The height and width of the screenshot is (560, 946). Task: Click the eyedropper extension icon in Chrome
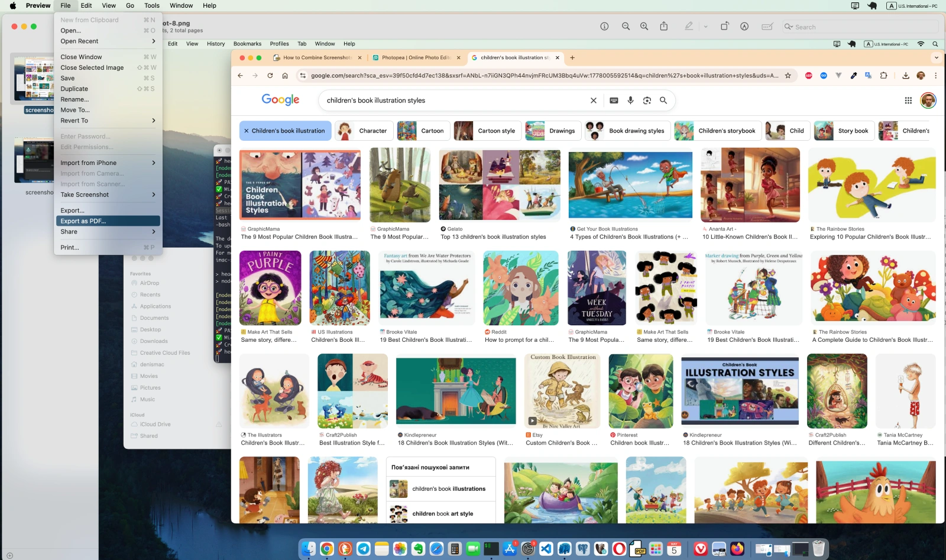click(x=854, y=76)
